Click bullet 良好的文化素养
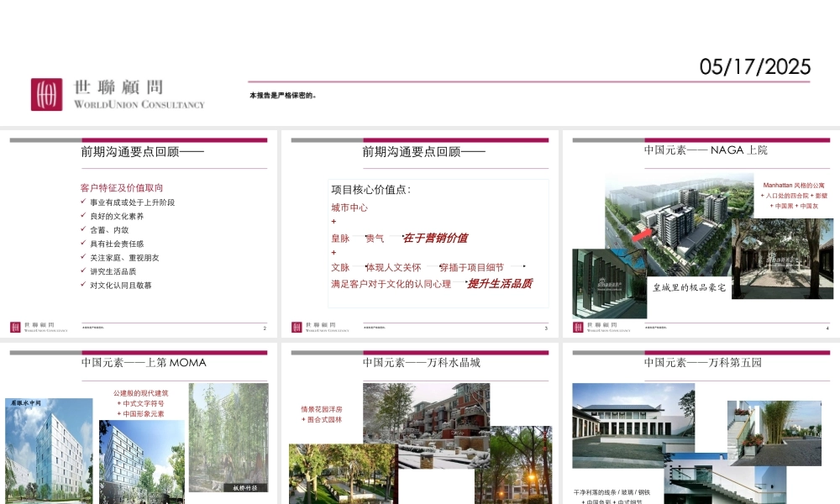Image resolution: width=840 pixels, height=504 pixels. (x=117, y=217)
